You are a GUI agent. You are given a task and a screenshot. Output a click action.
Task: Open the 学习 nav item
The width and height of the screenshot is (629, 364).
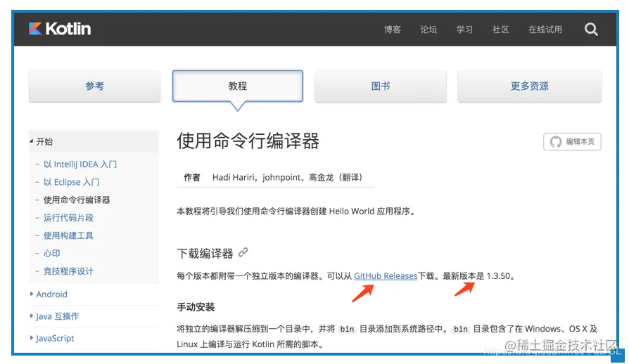[464, 30]
